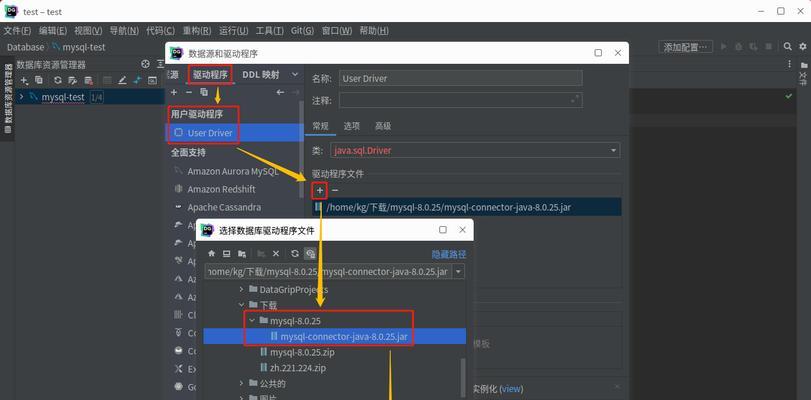Viewport: 811px width, 400px height.
Task: Open the 导航(N) menu
Action: (124, 31)
